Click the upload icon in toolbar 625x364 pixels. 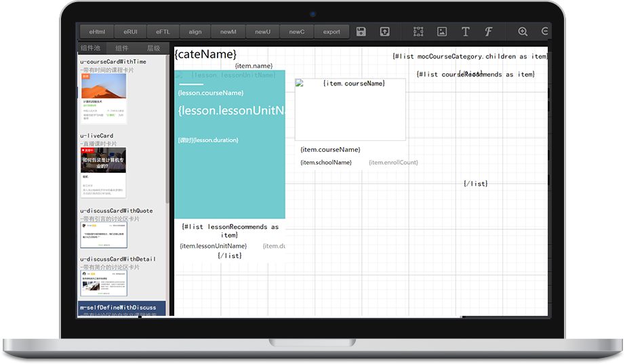[384, 32]
